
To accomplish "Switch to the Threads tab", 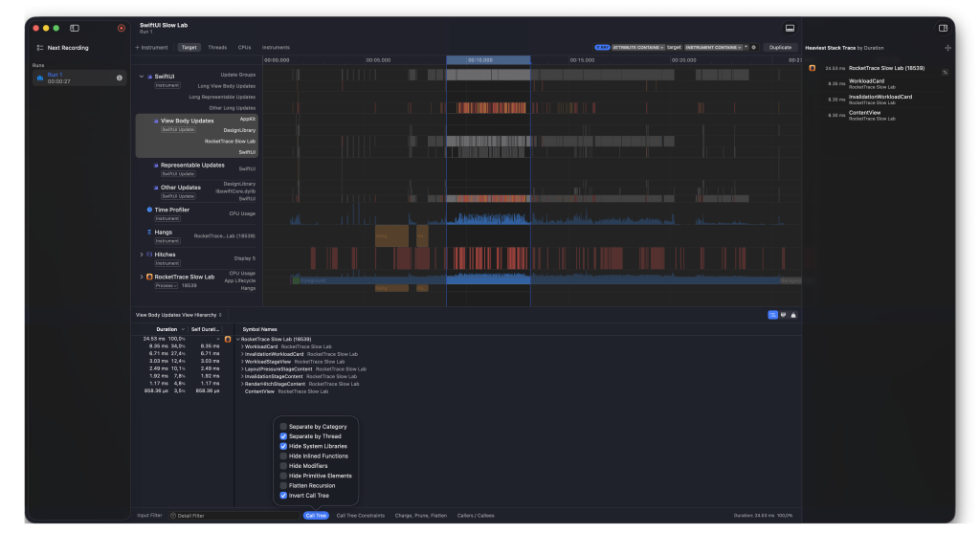I will click(217, 48).
